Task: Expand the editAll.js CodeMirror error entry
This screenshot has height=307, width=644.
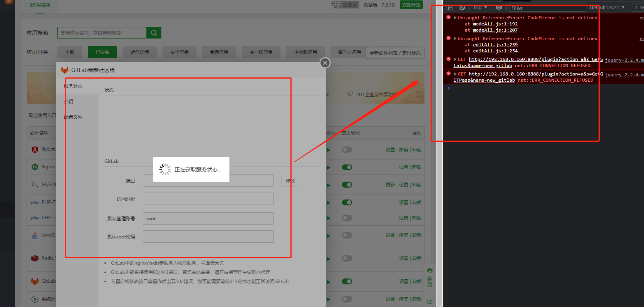Action: tap(455, 39)
